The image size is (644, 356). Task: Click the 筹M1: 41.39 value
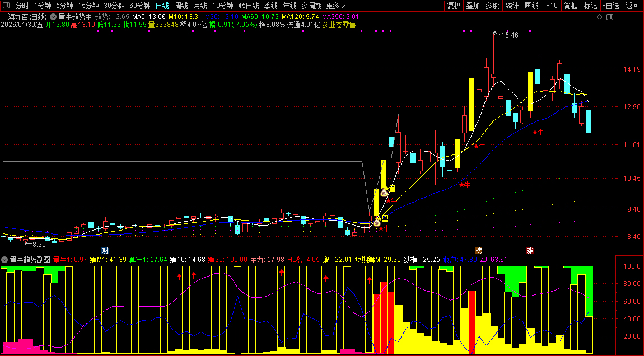coord(109,260)
